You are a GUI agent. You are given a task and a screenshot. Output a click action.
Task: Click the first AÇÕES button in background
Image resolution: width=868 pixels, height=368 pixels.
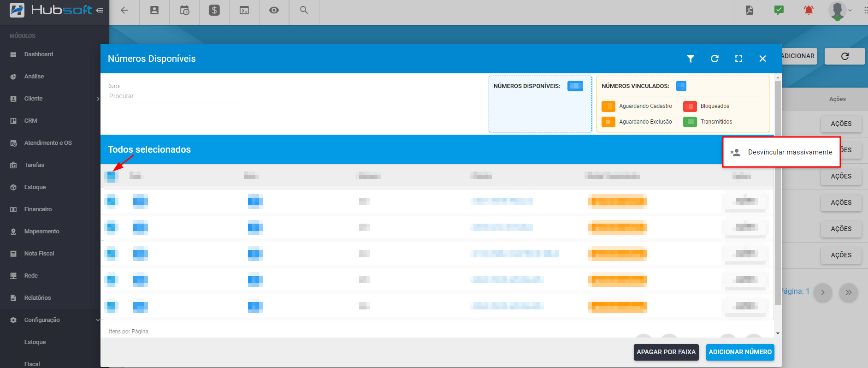(x=841, y=124)
